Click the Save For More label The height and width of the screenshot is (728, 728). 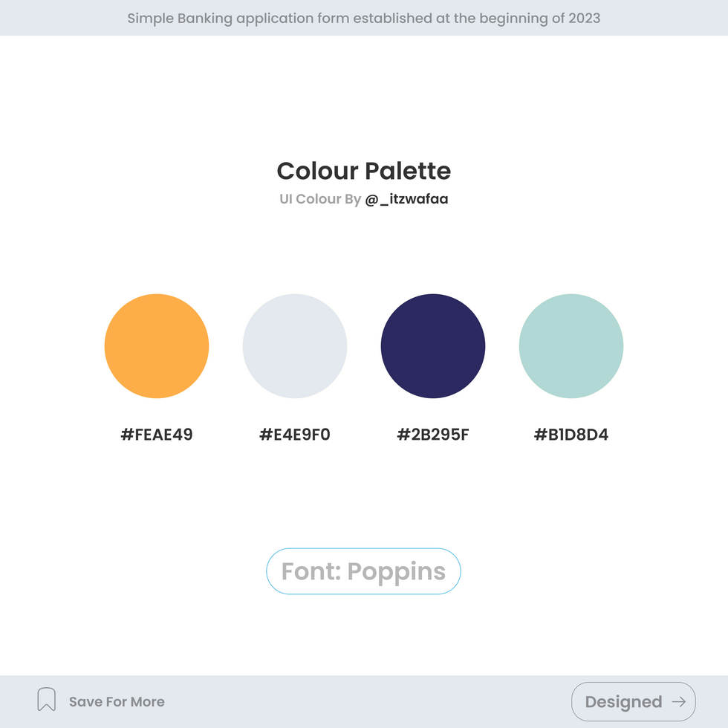coord(117,702)
